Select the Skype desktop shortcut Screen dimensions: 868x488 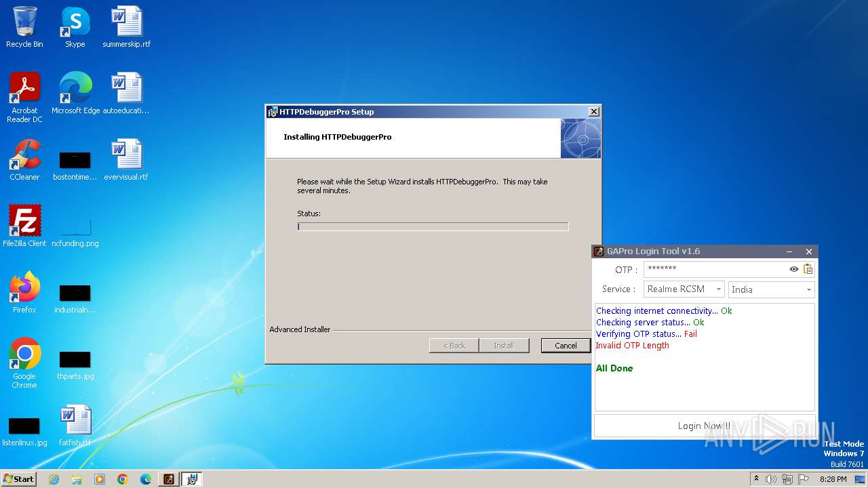(x=75, y=27)
